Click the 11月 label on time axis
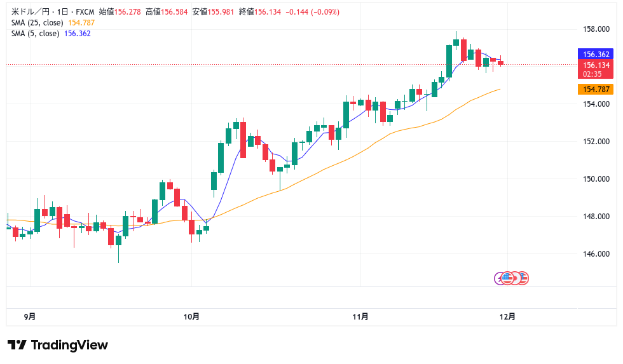 click(x=360, y=316)
